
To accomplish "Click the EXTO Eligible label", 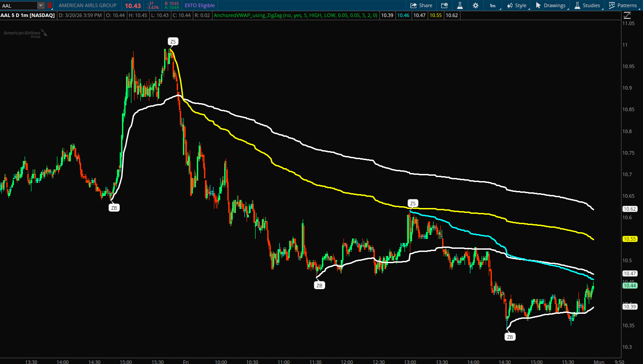I will point(200,5).
